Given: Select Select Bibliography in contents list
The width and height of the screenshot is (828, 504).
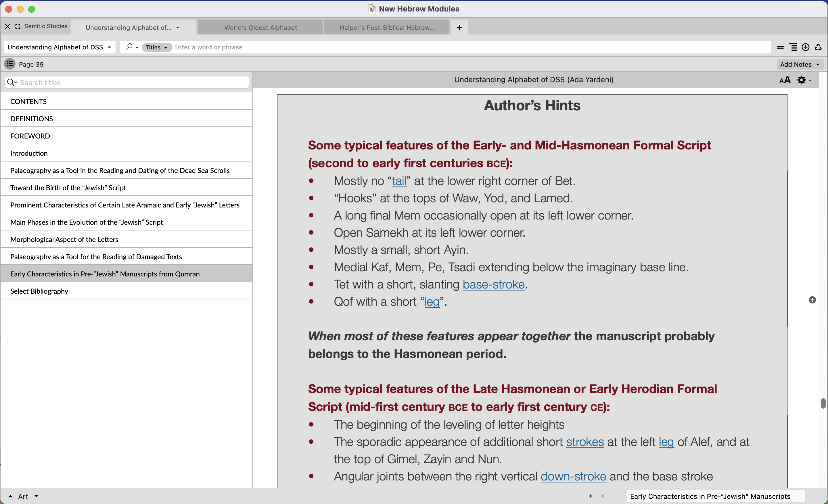Looking at the screenshot, I should pyautogui.click(x=39, y=291).
